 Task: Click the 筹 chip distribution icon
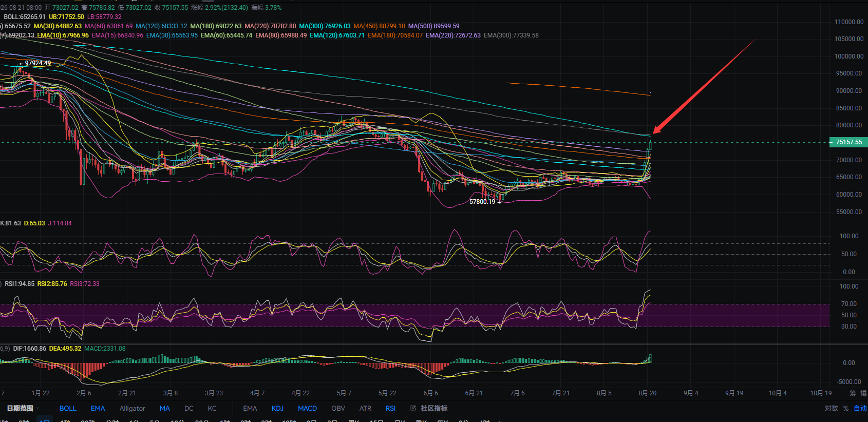[x=853, y=393]
